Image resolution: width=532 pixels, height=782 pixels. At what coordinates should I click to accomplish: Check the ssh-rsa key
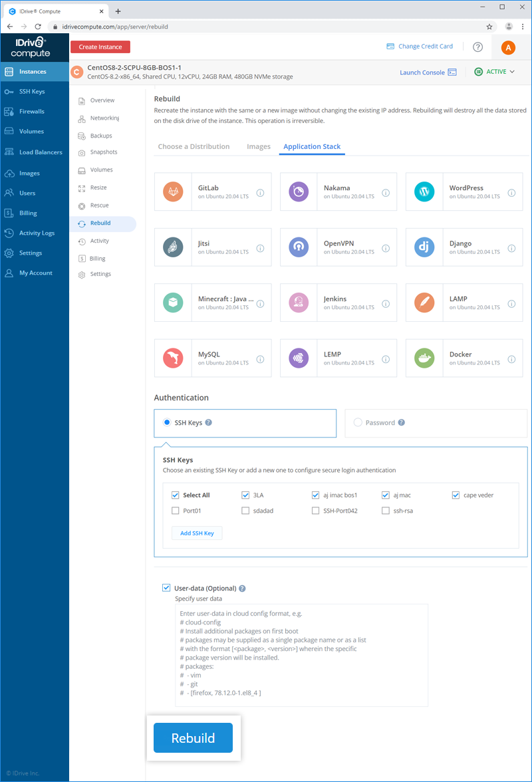(x=386, y=511)
